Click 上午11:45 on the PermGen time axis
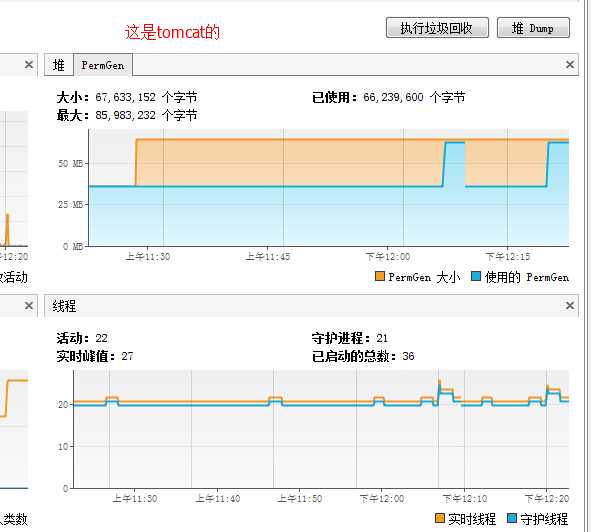 268,257
